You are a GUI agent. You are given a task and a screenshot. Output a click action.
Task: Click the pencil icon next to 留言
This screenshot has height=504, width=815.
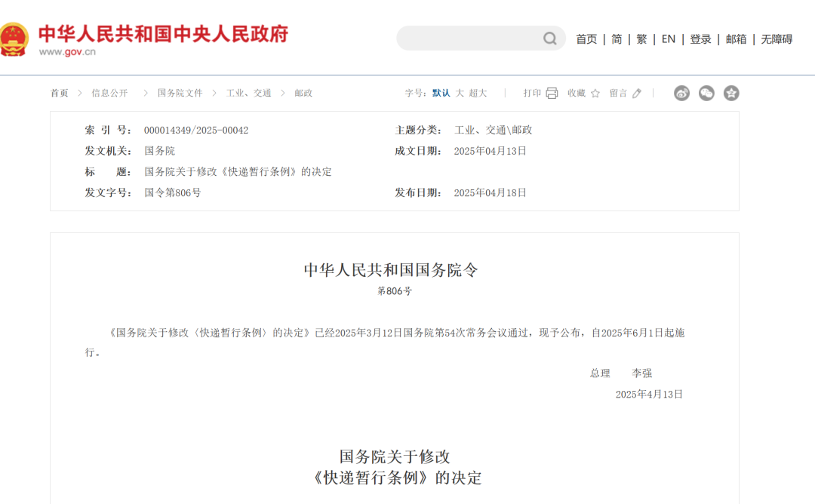(636, 93)
